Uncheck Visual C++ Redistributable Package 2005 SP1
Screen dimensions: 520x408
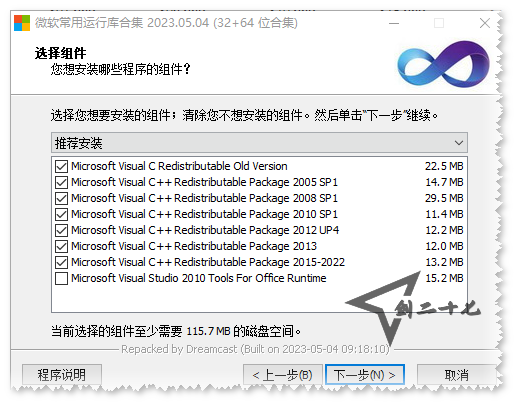(x=61, y=182)
